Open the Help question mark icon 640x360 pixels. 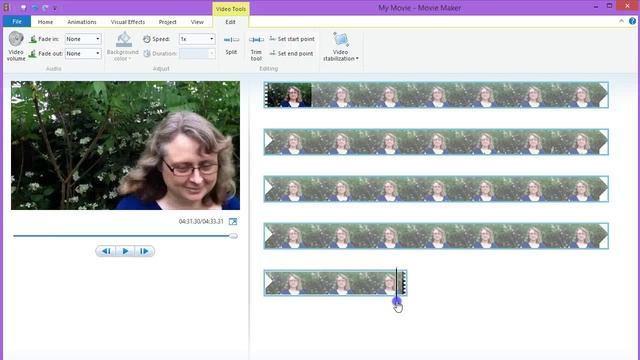click(632, 21)
